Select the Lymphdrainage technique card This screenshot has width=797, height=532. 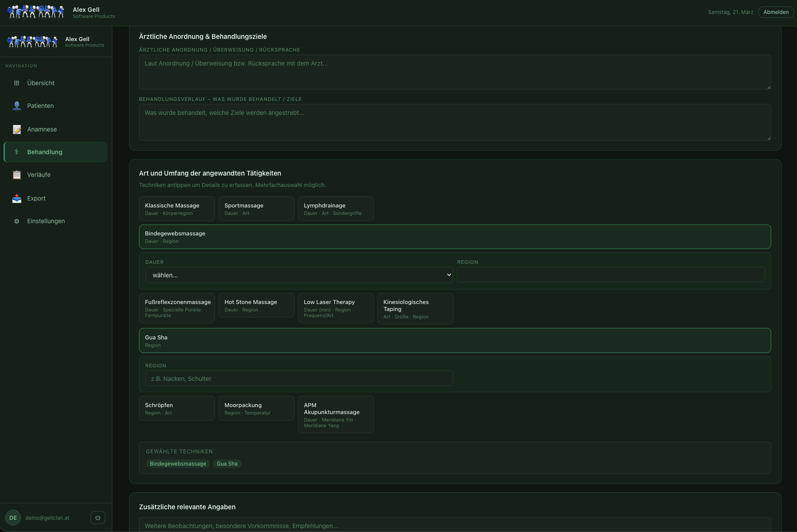pos(336,209)
